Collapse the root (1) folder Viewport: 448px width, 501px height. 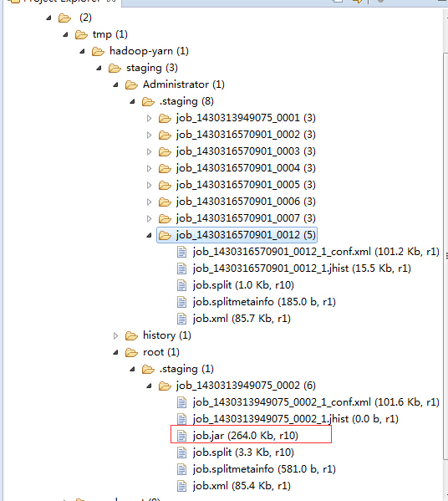coord(115,352)
